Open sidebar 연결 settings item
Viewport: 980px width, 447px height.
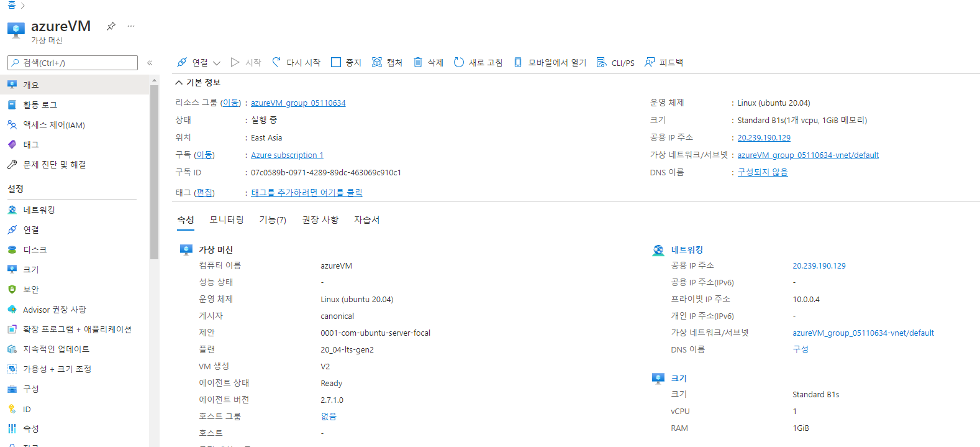pos(75,229)
